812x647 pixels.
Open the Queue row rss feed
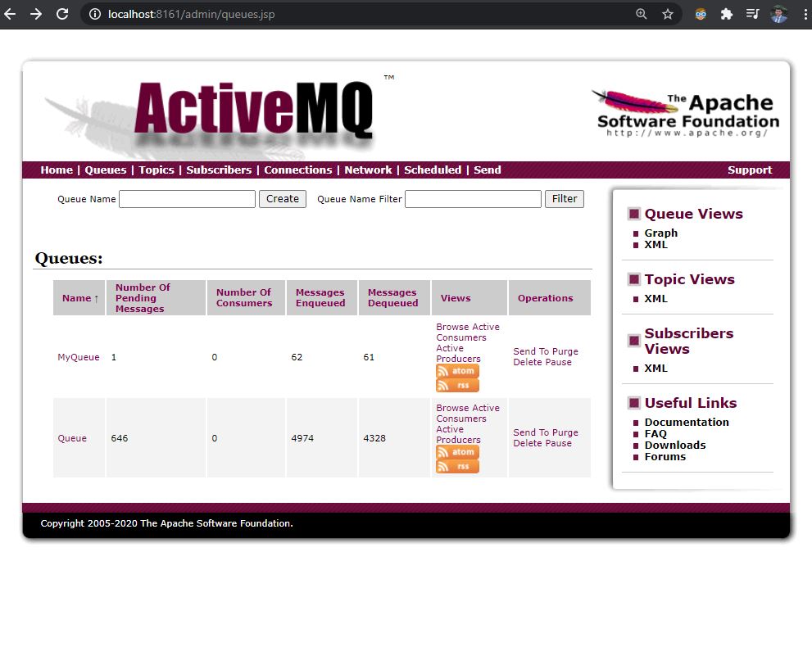click(x=457, y=466)
